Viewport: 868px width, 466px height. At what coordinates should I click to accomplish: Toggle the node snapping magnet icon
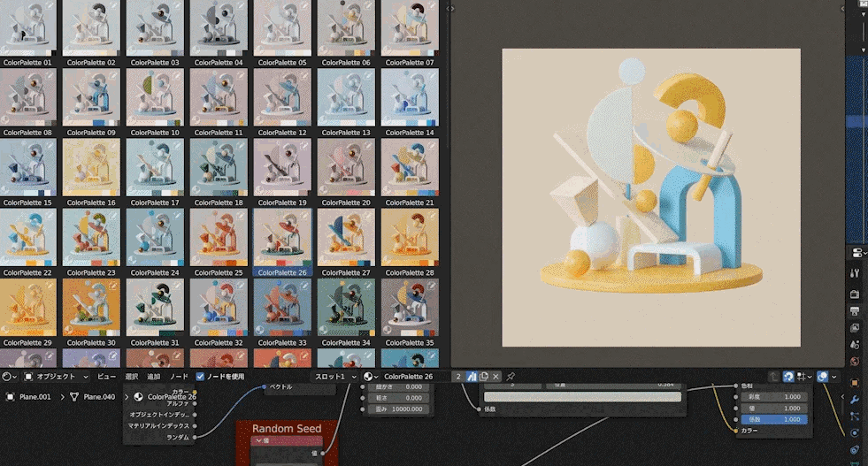click(x=789, y=377)
